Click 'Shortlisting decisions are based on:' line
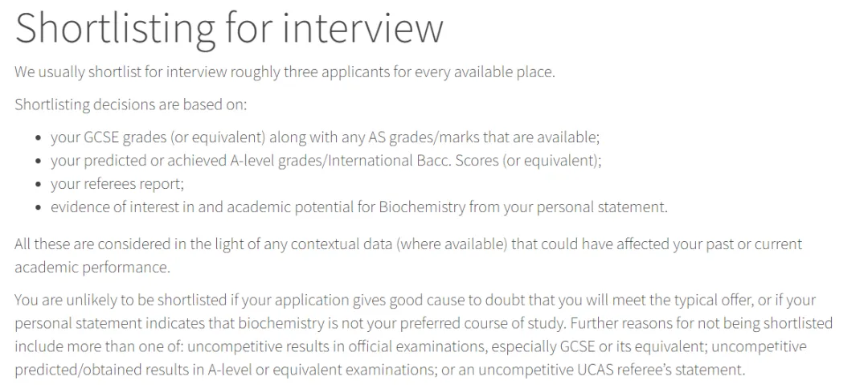 (131, 104)
